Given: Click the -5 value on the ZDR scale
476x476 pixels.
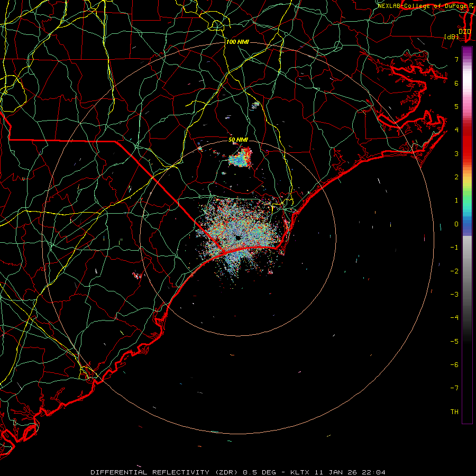Looking at the screenshot, I should point(454,342).
